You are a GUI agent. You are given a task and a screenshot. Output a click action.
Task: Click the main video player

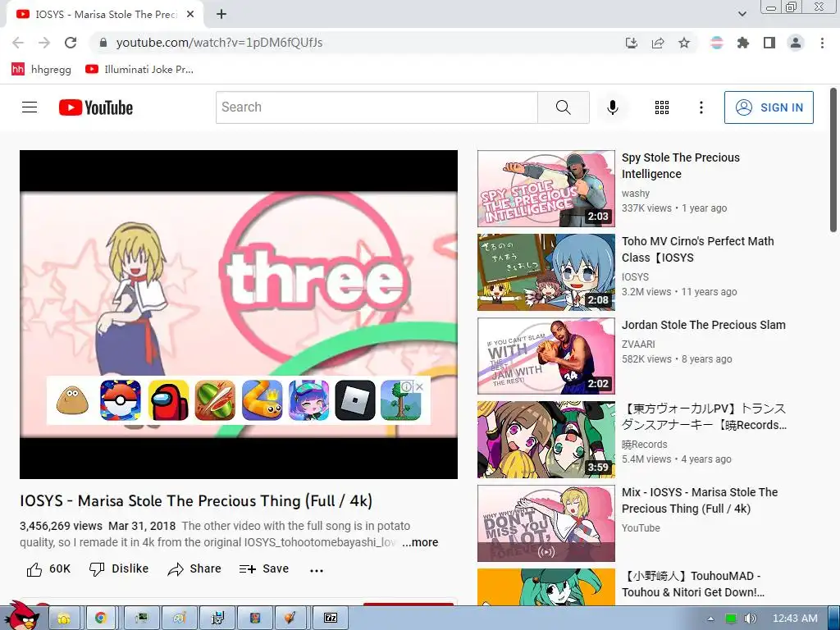click(x=239, y=314)
